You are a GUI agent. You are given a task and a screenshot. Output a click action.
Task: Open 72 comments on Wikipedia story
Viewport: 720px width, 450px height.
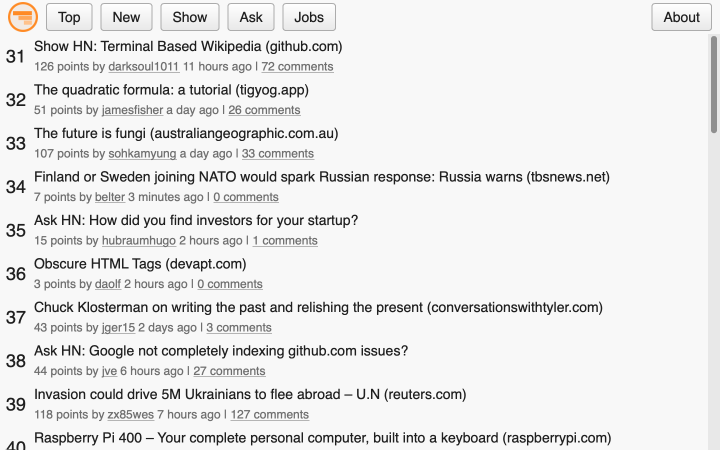(x=298, y=67)
